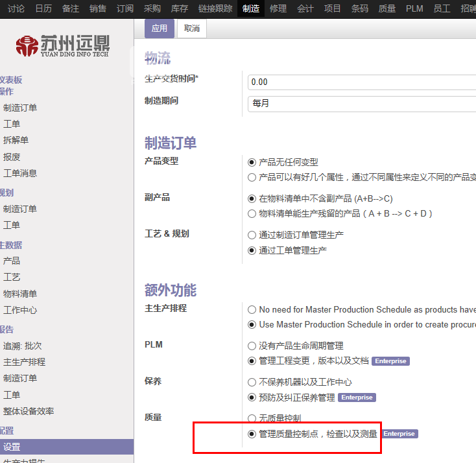Open the 制造期间 每月 dropdown
The width and height of the screenshot is (476, 463).
(x=362, y=104)
